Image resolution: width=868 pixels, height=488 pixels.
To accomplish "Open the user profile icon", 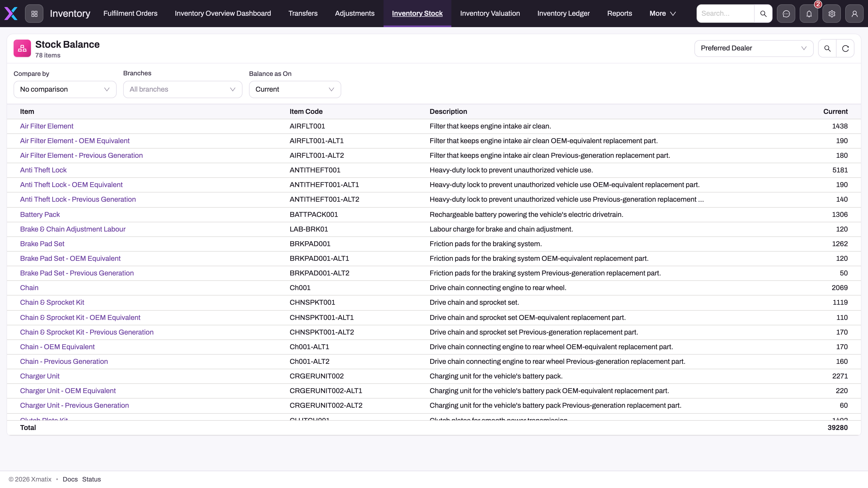I will (x=854, y=14).
